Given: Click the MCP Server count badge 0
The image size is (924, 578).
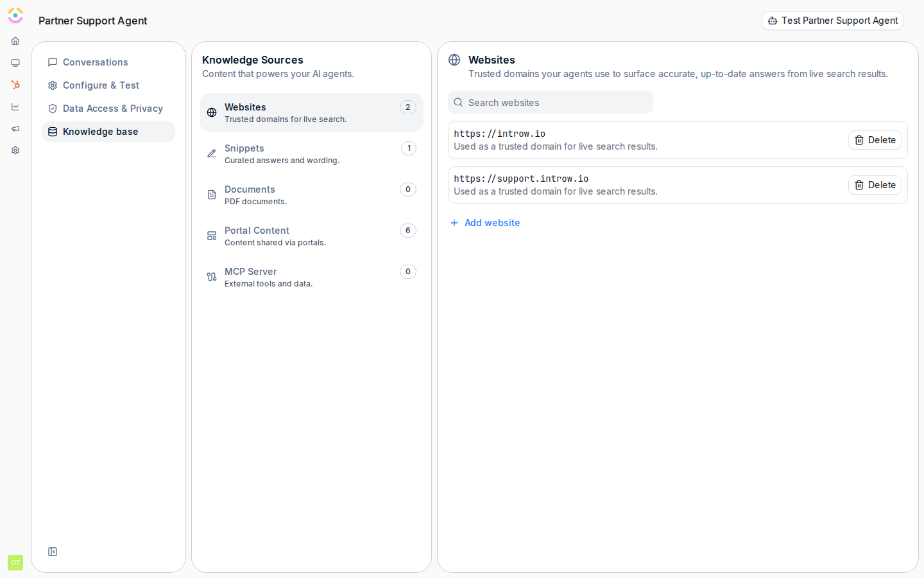Looking at the screenshot, I should click(408, 272).
